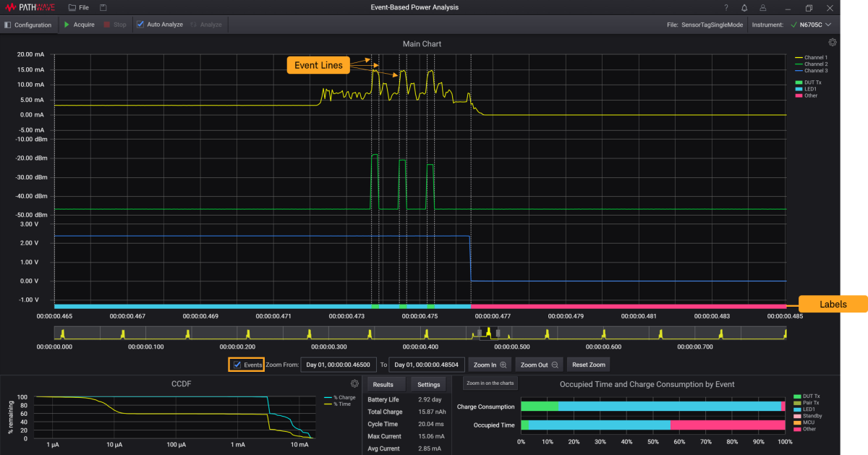
Task: Click the Zoom In magnifier button
Action: coord(489,365)
